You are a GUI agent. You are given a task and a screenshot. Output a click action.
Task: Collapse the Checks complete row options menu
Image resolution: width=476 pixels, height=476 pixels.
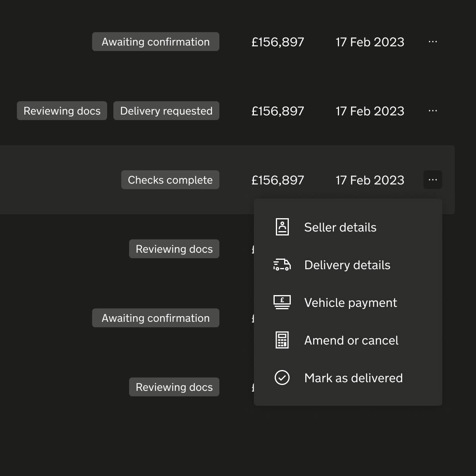pyautogui.click(x=433, y=180)
